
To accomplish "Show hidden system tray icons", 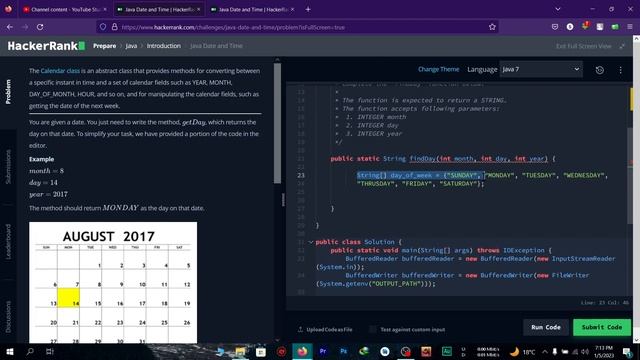I will [545, 351].
